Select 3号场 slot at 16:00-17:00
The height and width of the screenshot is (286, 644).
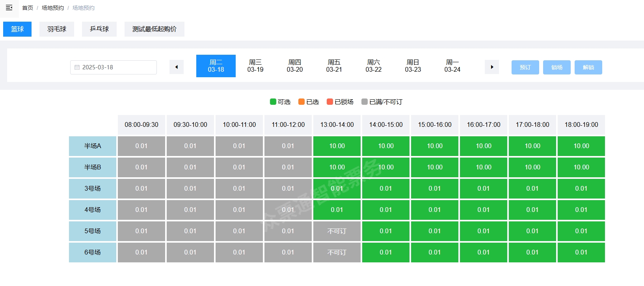484,189
